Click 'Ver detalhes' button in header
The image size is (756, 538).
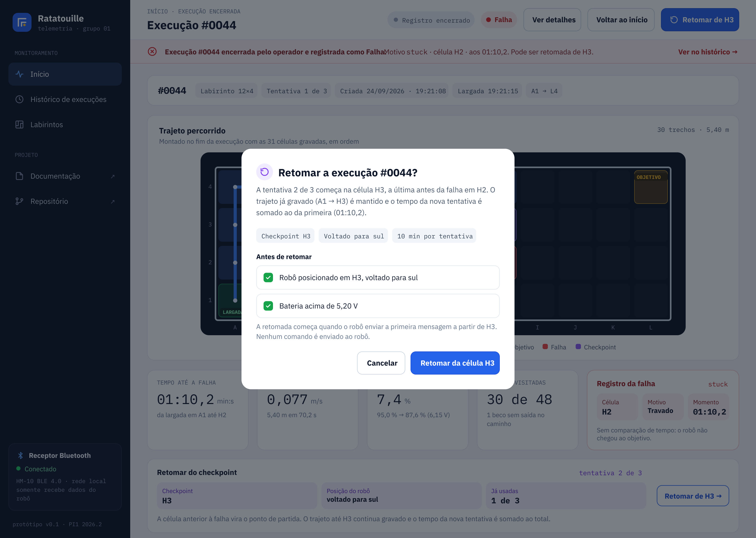point(553,20)
